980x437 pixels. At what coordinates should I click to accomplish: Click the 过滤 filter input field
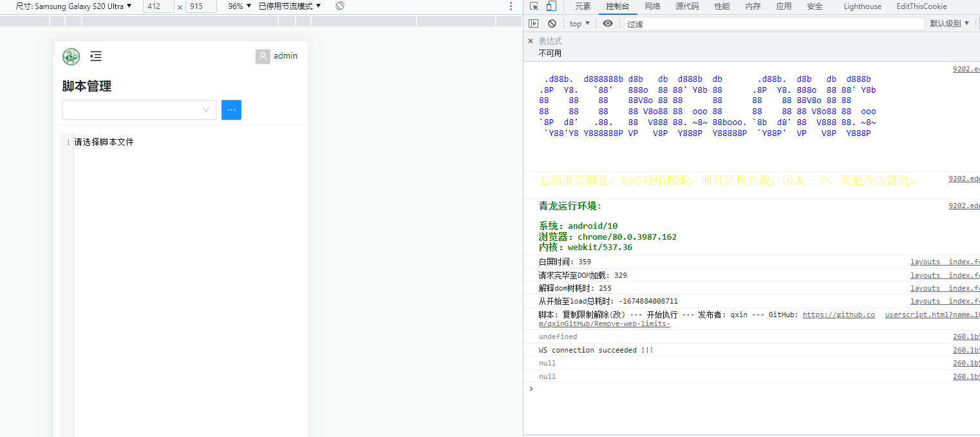[773, 24]
